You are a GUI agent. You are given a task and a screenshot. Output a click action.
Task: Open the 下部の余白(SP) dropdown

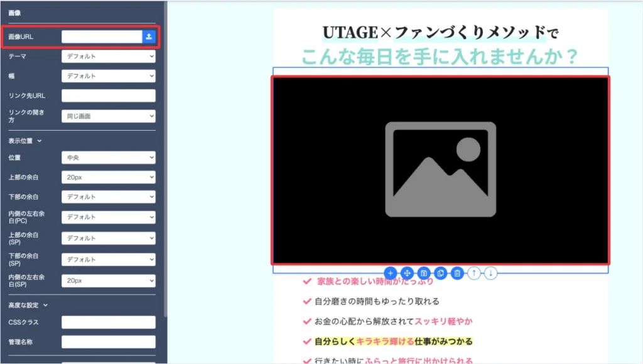pos(108,259)
